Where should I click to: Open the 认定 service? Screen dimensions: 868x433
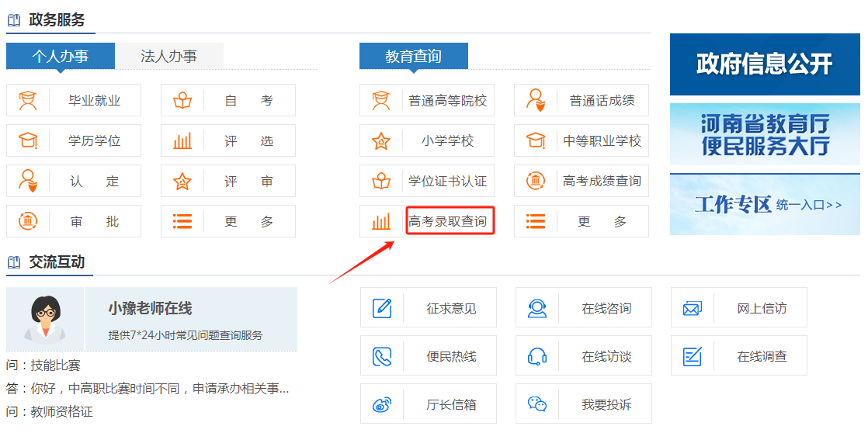click(95, 181)
